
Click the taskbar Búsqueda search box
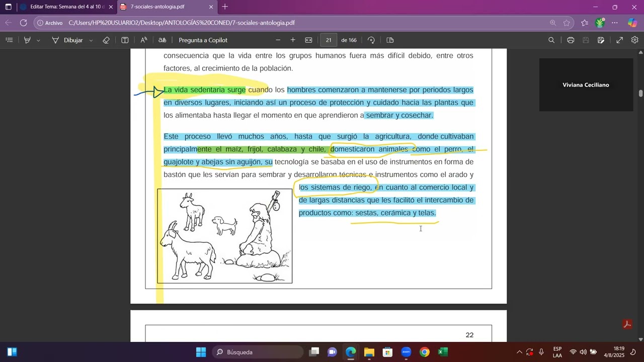tap(258, 352)
